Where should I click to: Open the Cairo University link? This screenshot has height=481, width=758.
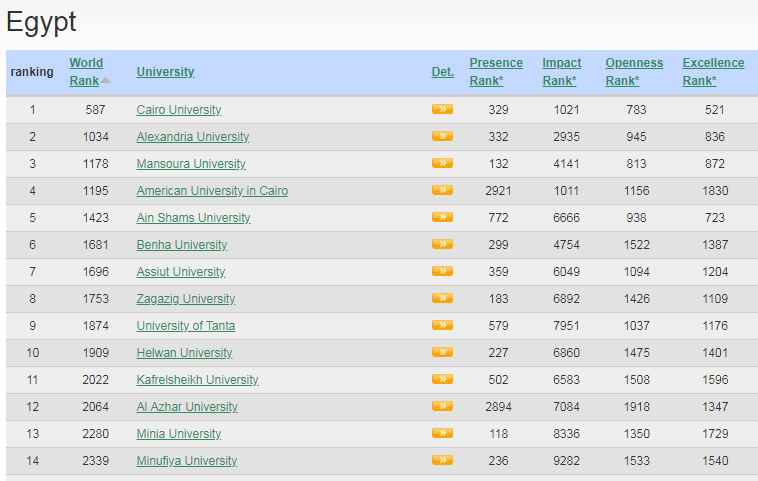[x=179, y=110]
